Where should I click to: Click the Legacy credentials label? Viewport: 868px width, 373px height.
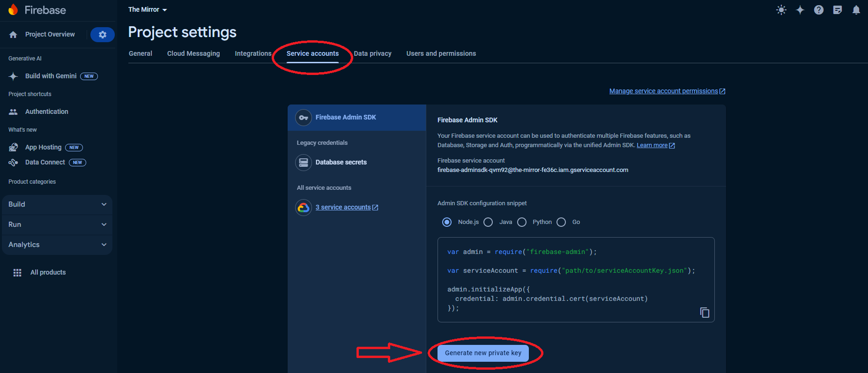[322, 143]
